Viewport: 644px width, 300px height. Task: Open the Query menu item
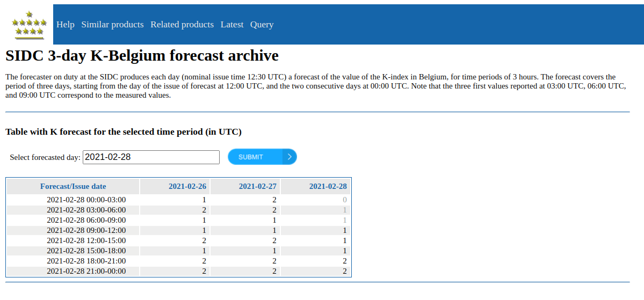(x=262, y=25)
